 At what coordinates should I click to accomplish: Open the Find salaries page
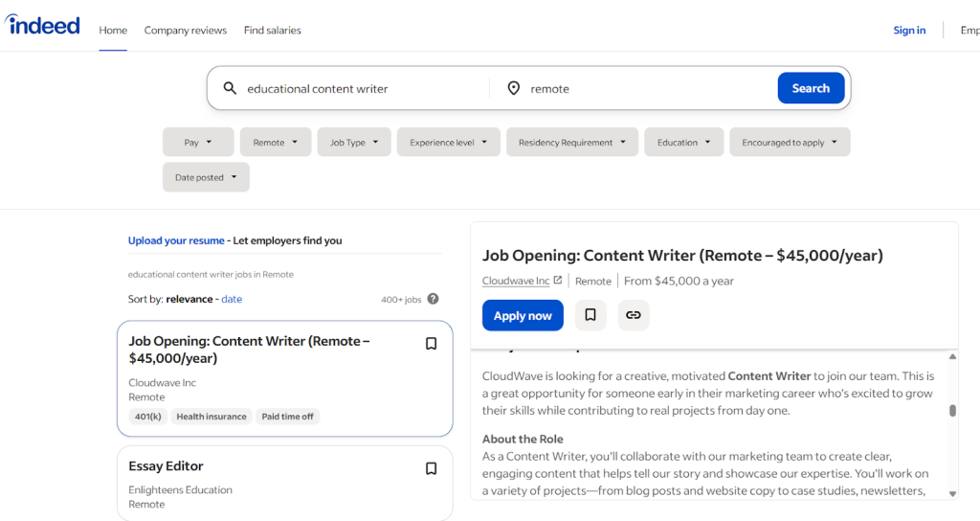pyautogui.click(x=272, y=31)
